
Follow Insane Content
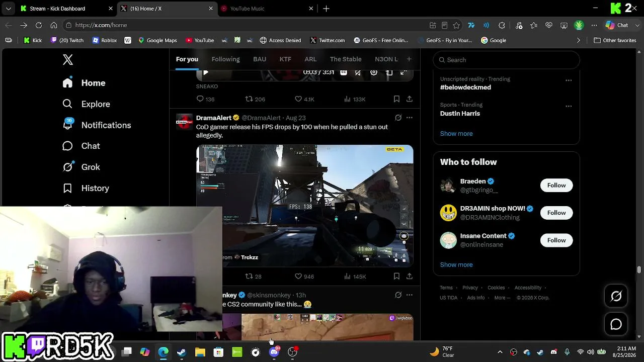[556, 240]
